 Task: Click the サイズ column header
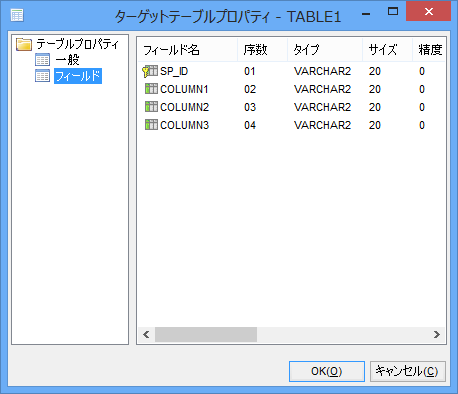pyautogui.click(x=388, y=50)
